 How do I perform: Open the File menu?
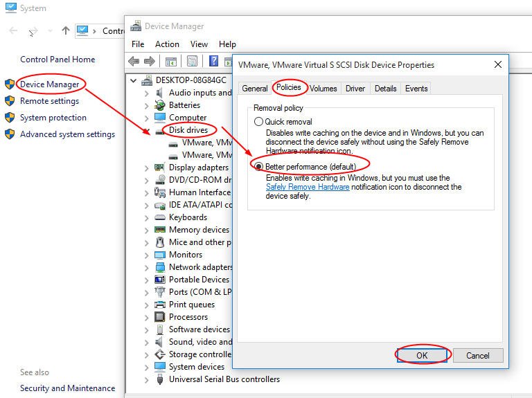[138, 44]
